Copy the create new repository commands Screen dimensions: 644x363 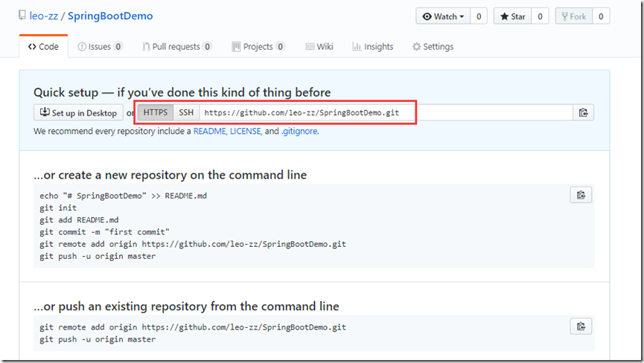click(581, 196)
